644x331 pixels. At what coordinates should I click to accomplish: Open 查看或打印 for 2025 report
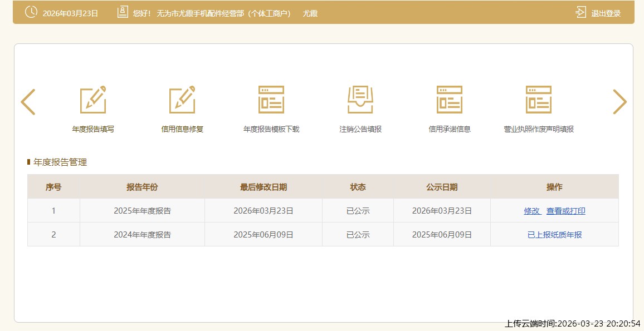(565, 211)
